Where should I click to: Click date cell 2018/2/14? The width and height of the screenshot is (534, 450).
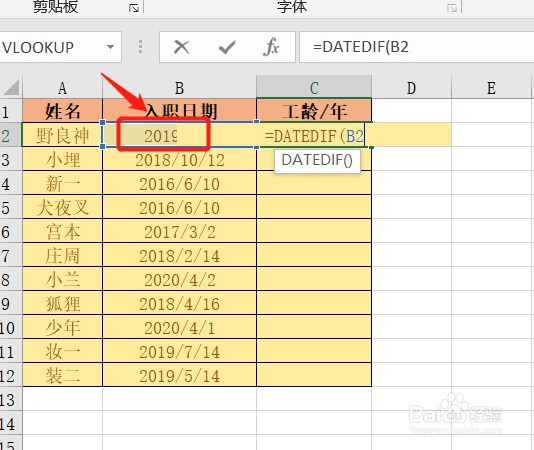(x=179, y=255)
